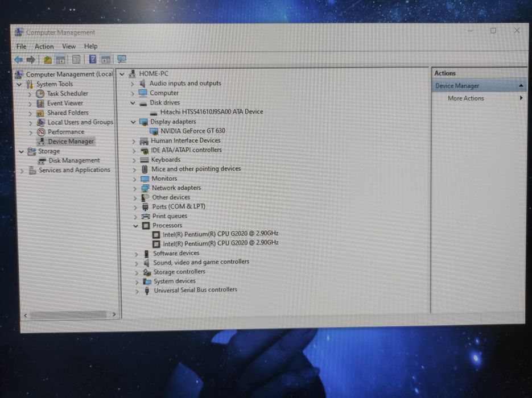Expand Mice and other pointing devices
The image size is (532, 398).
[x=135, y=169]
